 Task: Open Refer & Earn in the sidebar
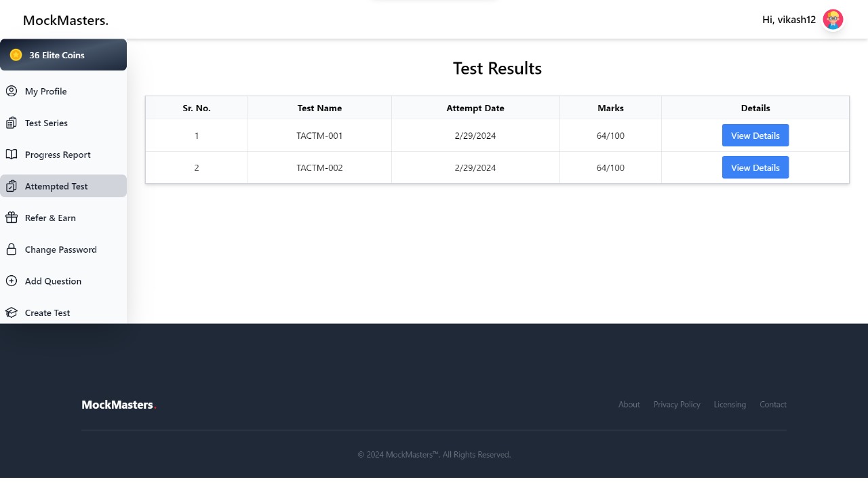[63, 218]
